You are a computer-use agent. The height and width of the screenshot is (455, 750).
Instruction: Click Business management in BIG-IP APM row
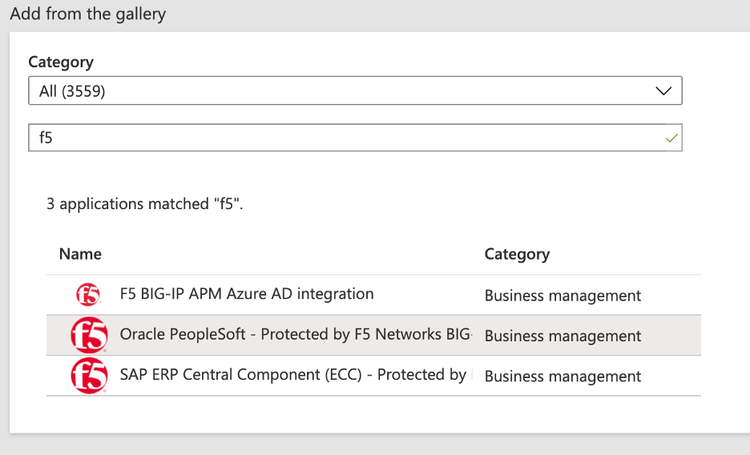pyautogui.click(x=562, y=295)
